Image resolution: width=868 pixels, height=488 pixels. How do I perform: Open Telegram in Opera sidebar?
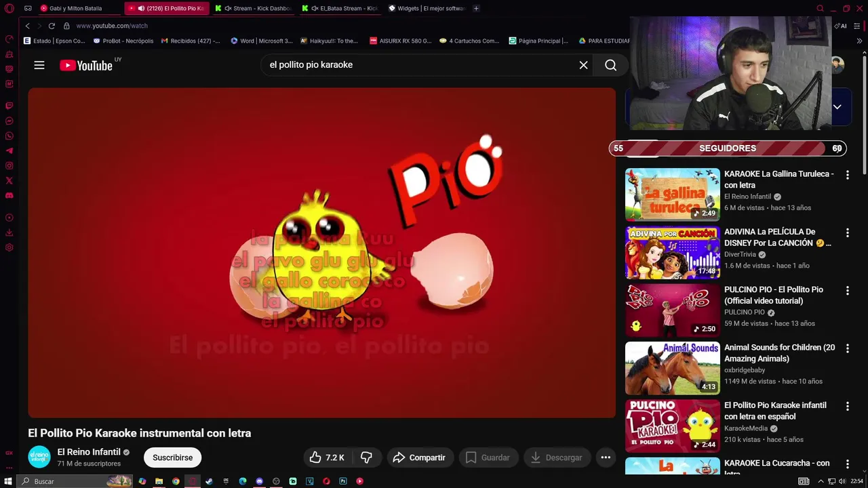[9, 150]
